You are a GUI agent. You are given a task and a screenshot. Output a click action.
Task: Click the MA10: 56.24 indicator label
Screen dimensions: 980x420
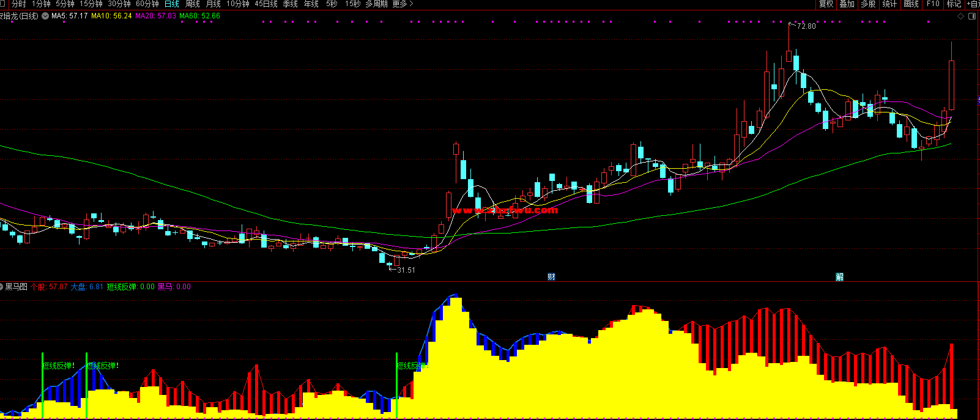(x=111, y=16)
